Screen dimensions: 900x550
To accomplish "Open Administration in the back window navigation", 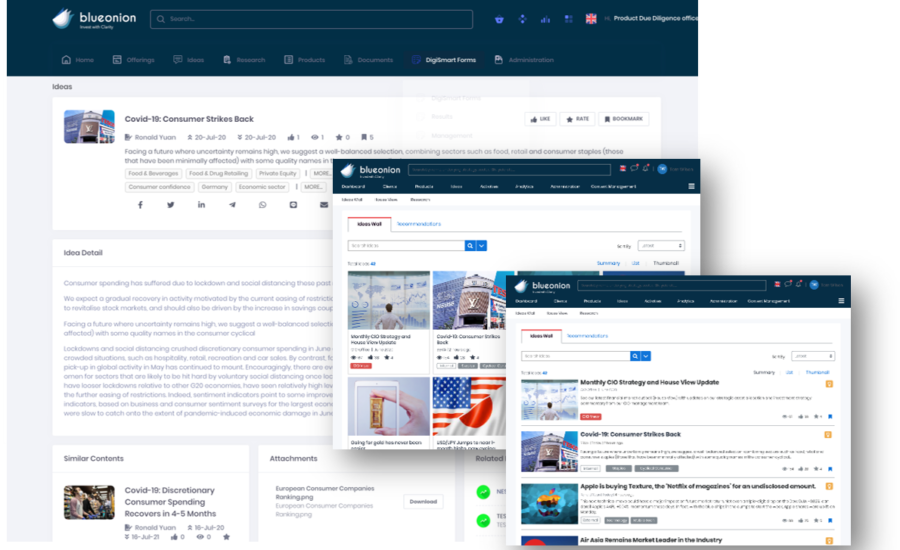I will click(x=524, y=60).
